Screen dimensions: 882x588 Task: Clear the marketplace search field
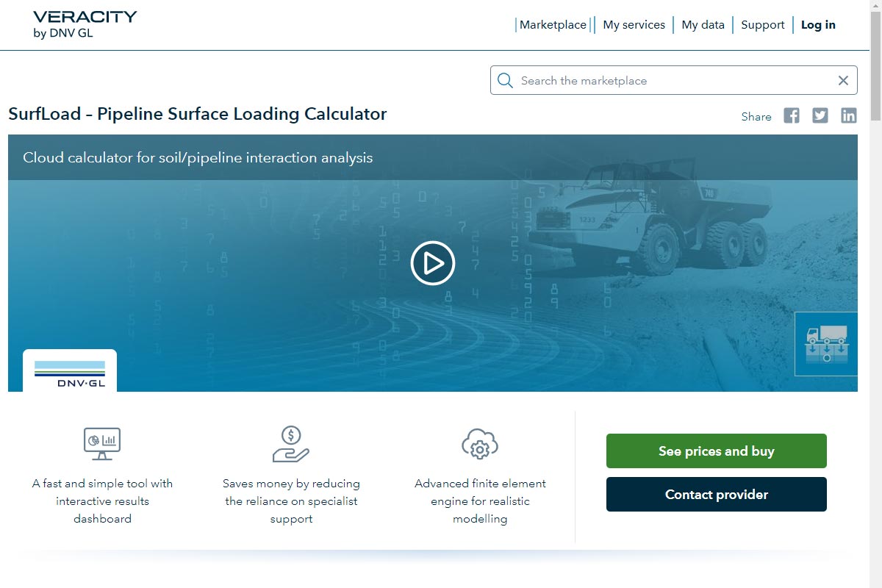coord(843,81)
